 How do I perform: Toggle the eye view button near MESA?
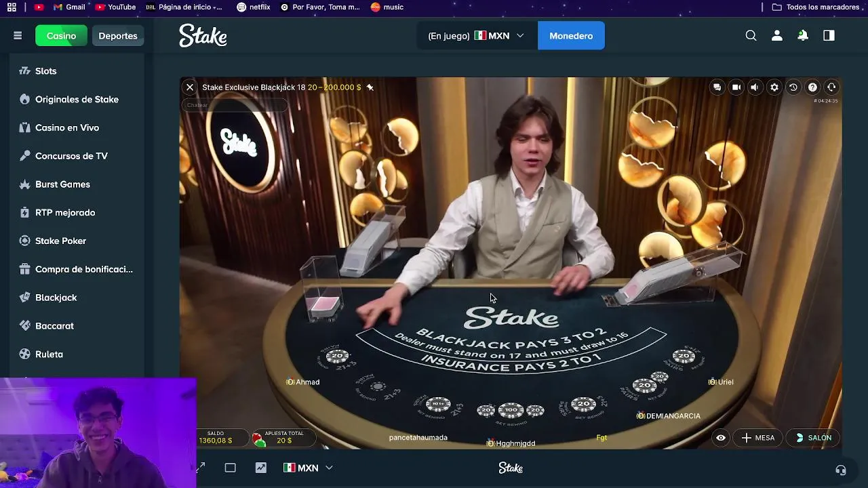pos(721,438)
